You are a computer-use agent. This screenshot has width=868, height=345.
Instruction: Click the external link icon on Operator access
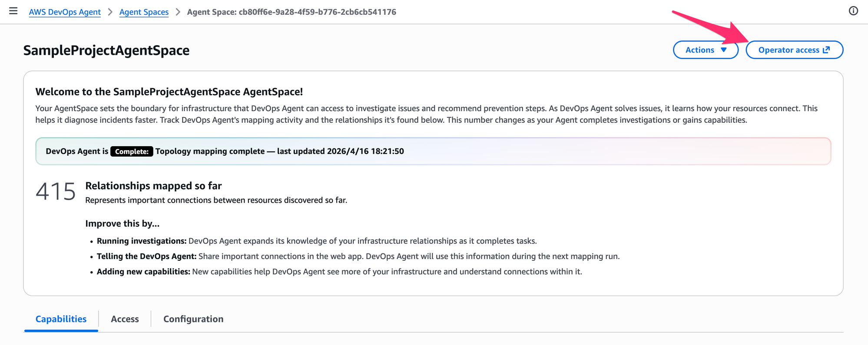826,50
